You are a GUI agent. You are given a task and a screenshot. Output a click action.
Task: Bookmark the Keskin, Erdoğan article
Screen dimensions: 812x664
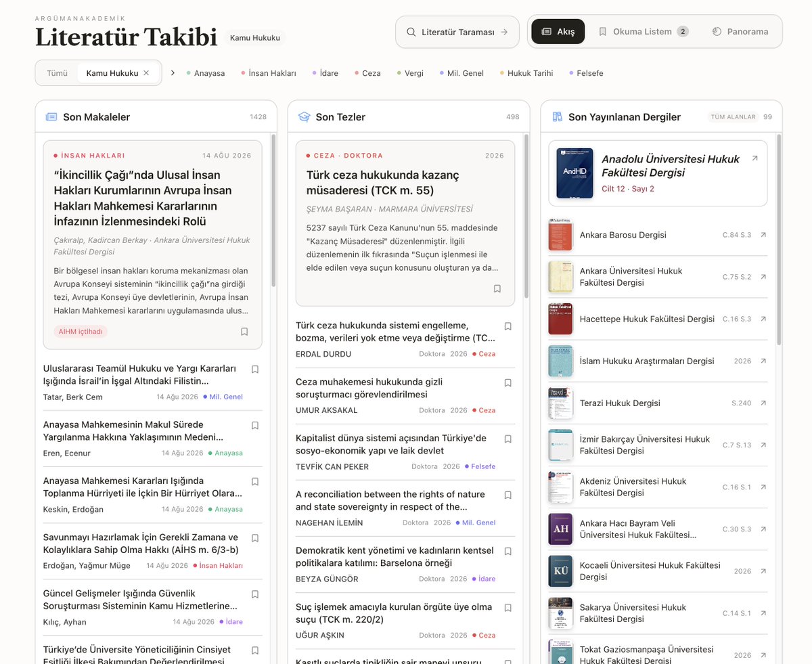(x=255, y=482)
